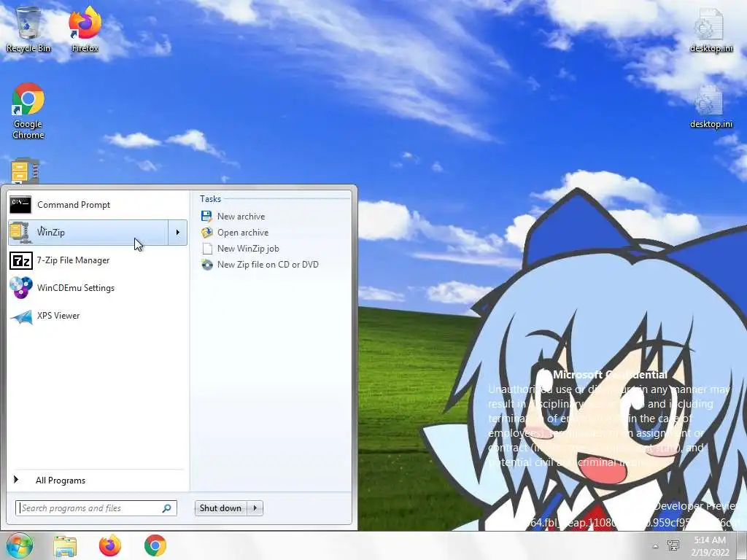Click the search magnifier icon

tap(167, 508)
